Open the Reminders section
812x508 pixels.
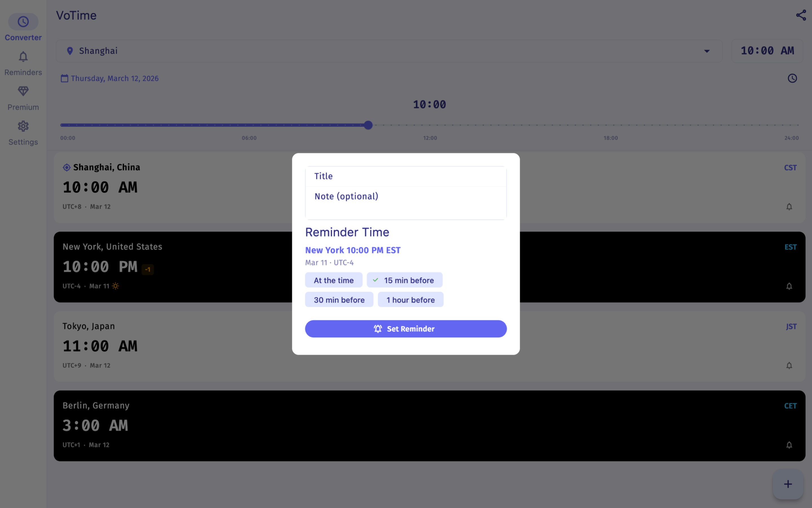tap(23, 63)
